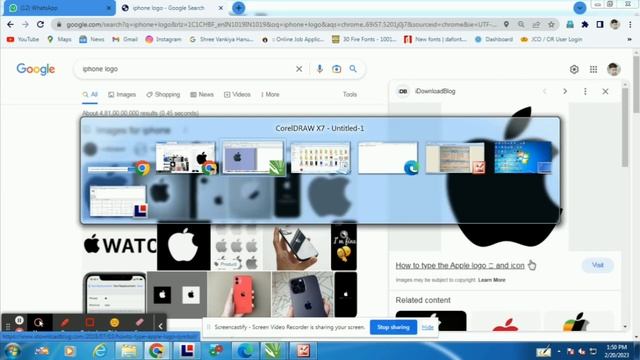Search by image with the camera icon
Image resolution: width=640 pixels, height=360 pixels.
(336, 69)
